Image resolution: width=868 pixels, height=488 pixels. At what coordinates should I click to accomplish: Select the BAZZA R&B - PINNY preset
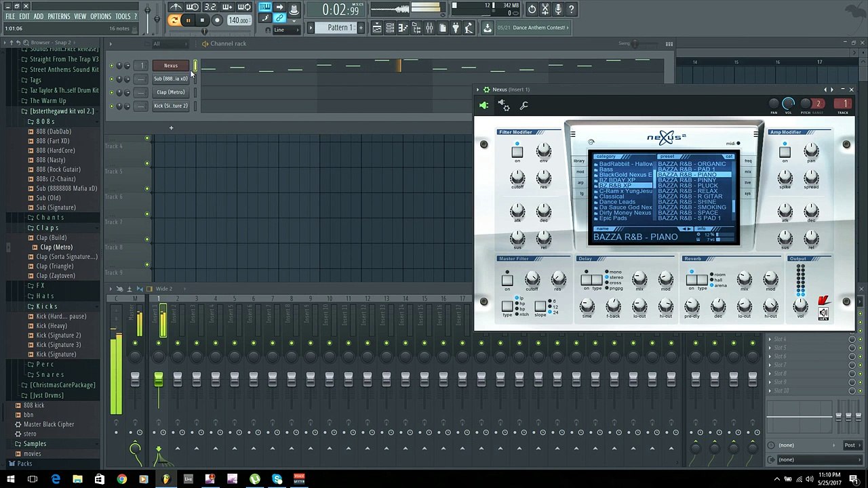tap(687, 180)
